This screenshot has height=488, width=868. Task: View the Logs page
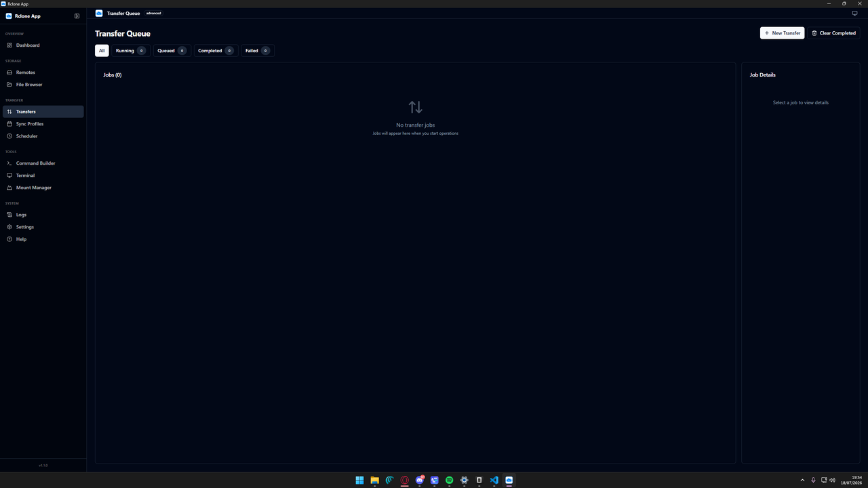point(43,215)
